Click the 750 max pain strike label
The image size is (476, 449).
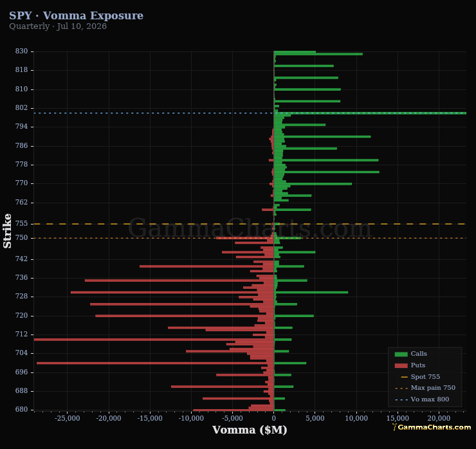21,238
